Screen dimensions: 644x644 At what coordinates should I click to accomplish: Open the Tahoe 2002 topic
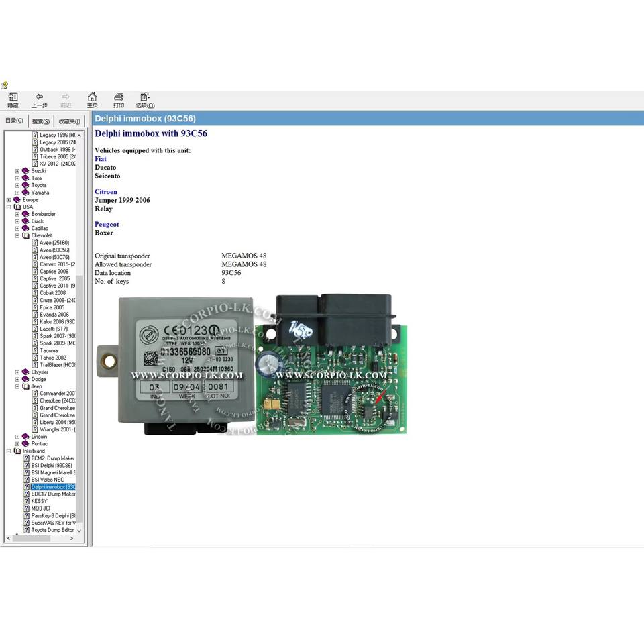pyautogui.click(x=53, y=358)
